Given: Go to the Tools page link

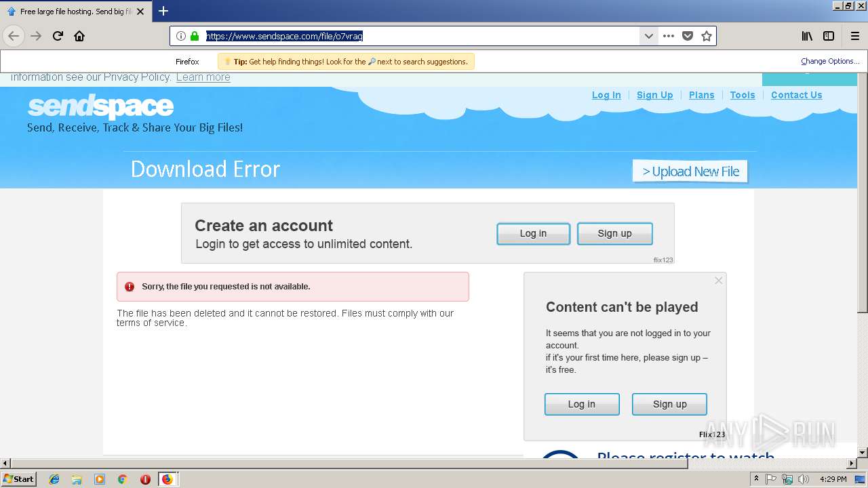Looking at the screenshot, I should 743,95.
